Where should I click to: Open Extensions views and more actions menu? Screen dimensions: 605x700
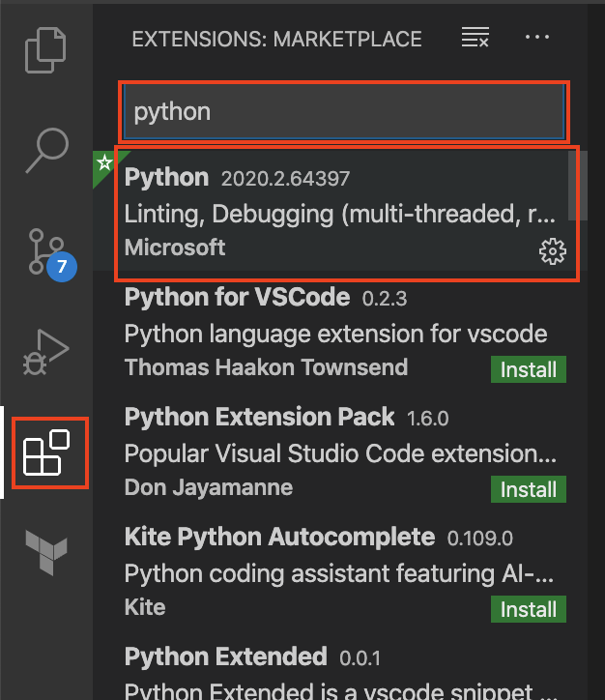[537, 38]
